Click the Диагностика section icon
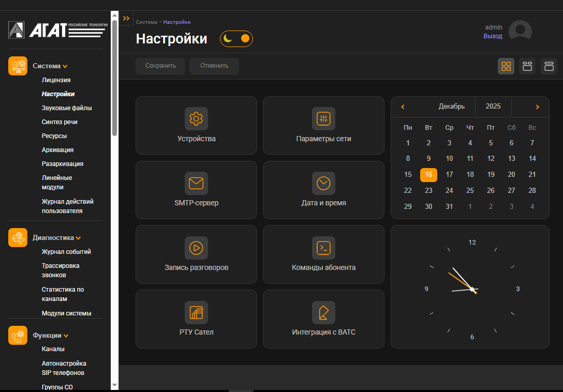 [18, 238]
